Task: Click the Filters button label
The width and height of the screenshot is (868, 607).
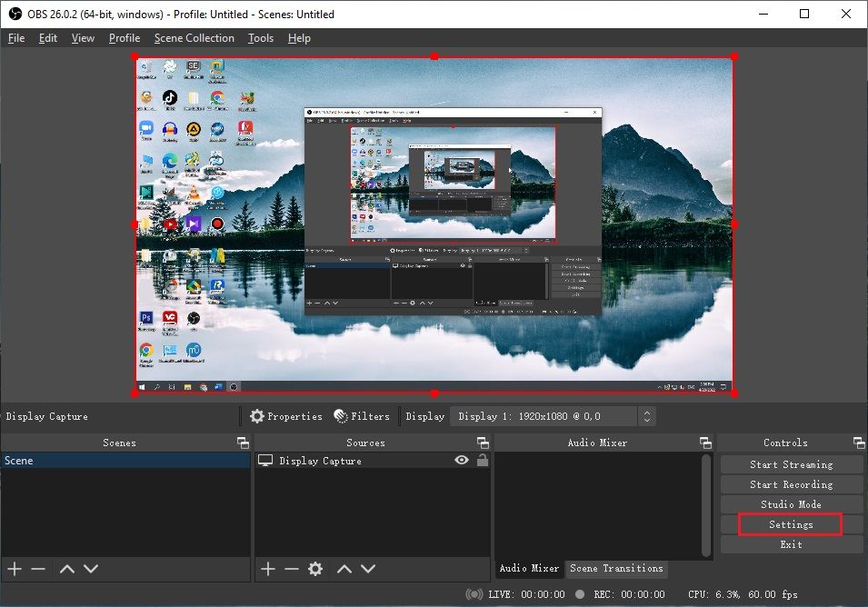Action: pos(370,416)
